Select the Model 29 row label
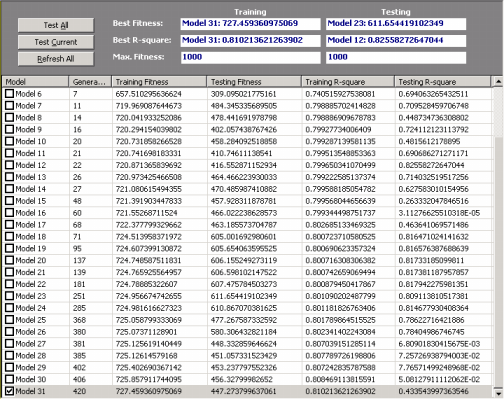Viewport: 504px width, 399px height. pos(31,367)
